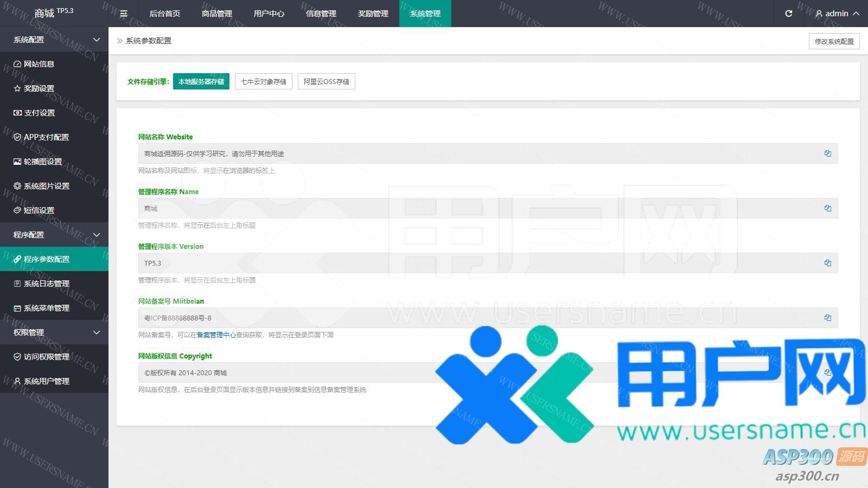The height and width of the screenshot is (488, 868).
Task: Collapse the 程序配置 sidebar group
Action: click(x=54, y=235)
